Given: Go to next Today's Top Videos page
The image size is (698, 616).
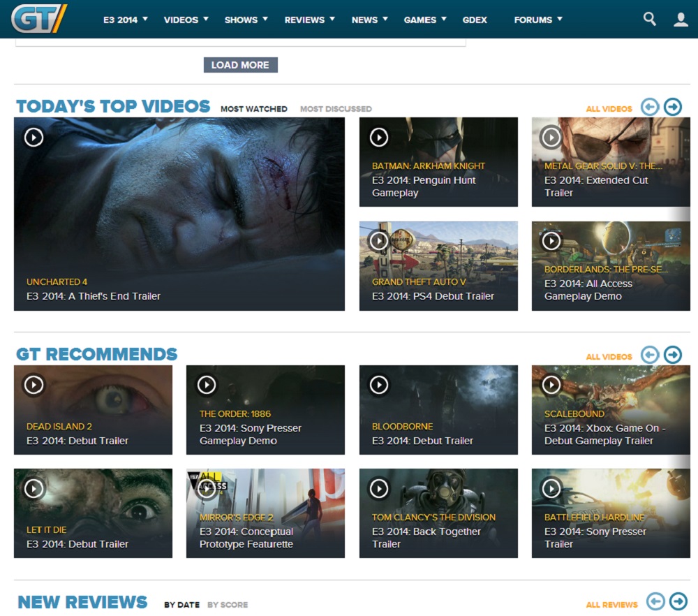Looking at the screenshot, I should [x=673, y=107].
